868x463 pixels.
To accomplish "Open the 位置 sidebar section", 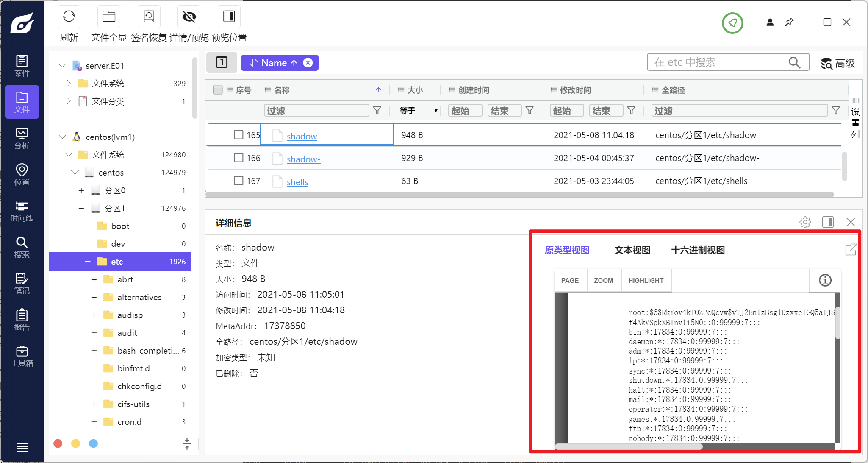I will coord(22,175).
